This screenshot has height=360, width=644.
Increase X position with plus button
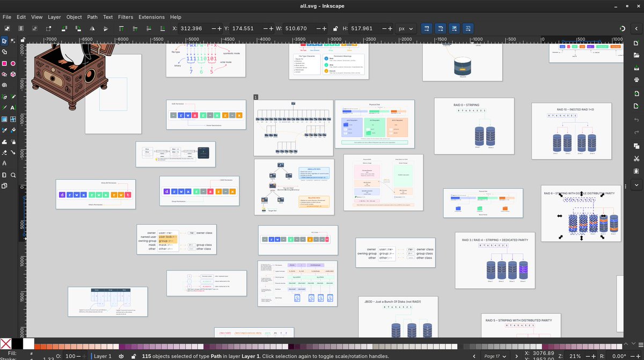pos(219,28)
